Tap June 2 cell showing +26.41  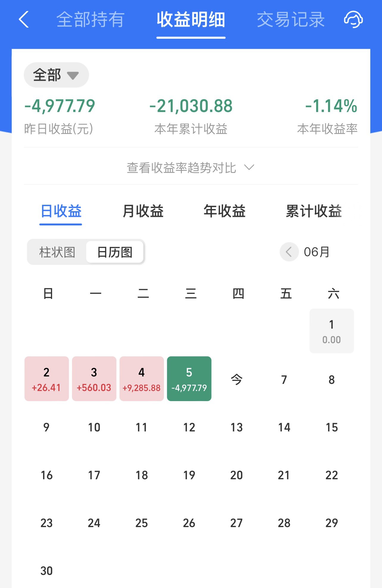[x=47, y=379]
